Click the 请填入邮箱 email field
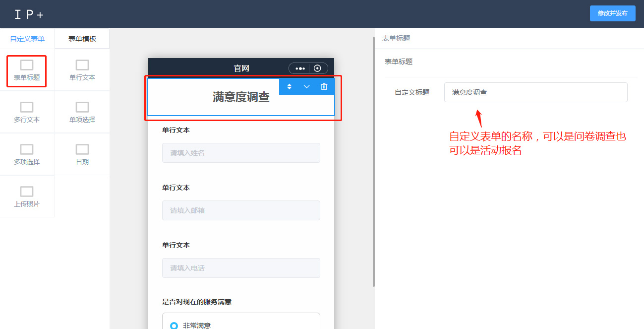The image size is (644, 329). point(241,210)
